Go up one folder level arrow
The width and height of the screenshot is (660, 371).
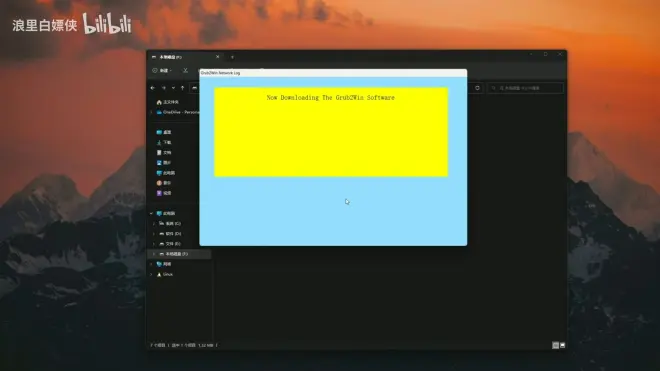click(x=183, y=88)
